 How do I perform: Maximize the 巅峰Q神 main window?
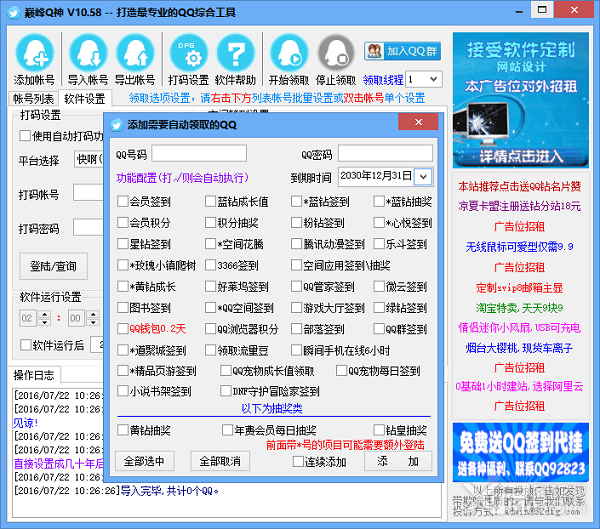point(542,10)
